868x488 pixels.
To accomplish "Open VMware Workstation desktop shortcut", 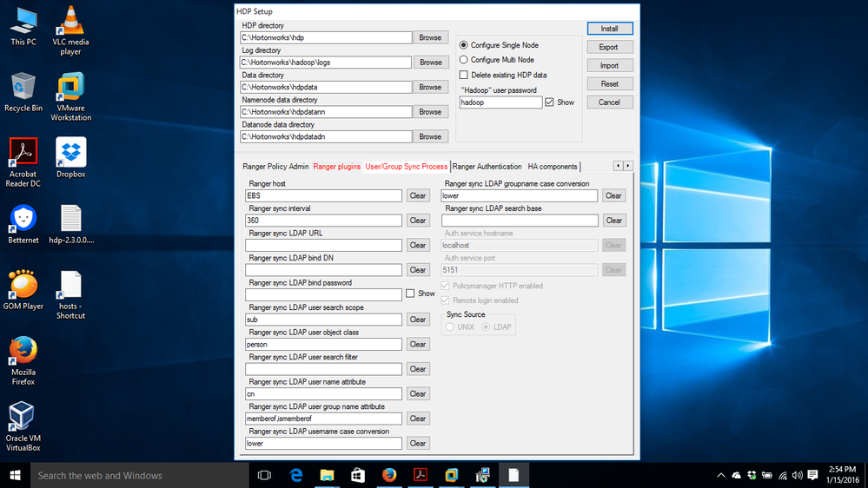I will coord(70,89).
